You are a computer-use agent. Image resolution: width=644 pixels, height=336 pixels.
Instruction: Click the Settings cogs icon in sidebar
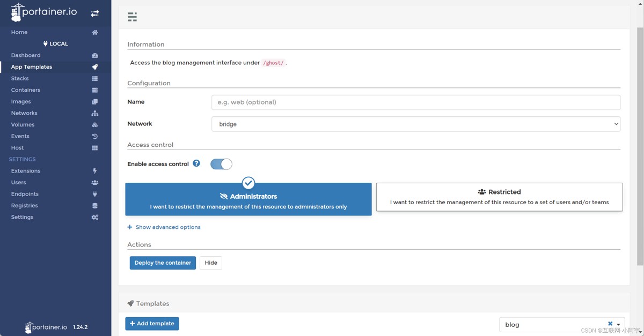(x=95, y=217)
